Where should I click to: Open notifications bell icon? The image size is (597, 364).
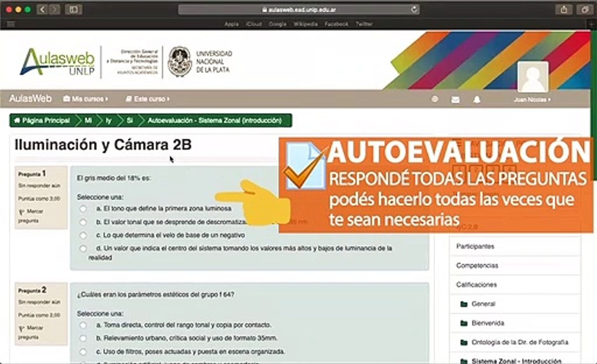point(476,100)
